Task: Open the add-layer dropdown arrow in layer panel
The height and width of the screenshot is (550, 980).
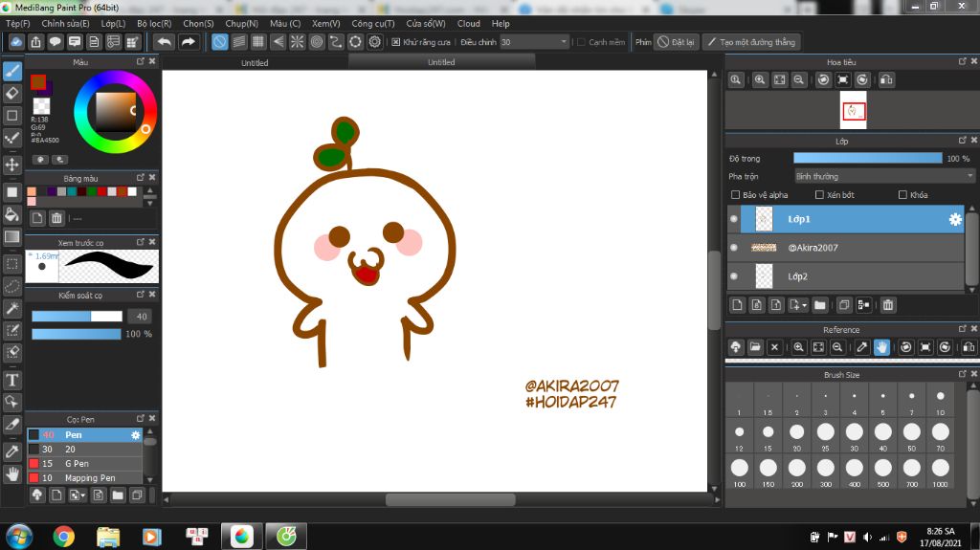Action: (x=803, y=305)
